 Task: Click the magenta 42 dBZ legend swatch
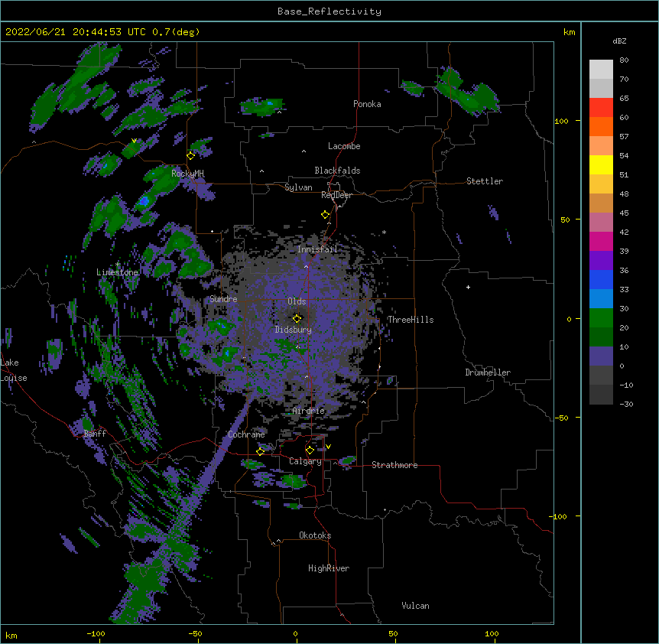coord(601,241)
